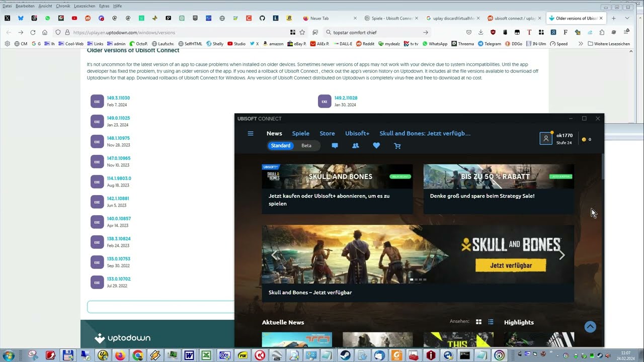Switch news to list view
This screenshot has height=362, width=644.
[x=491, y=322]
